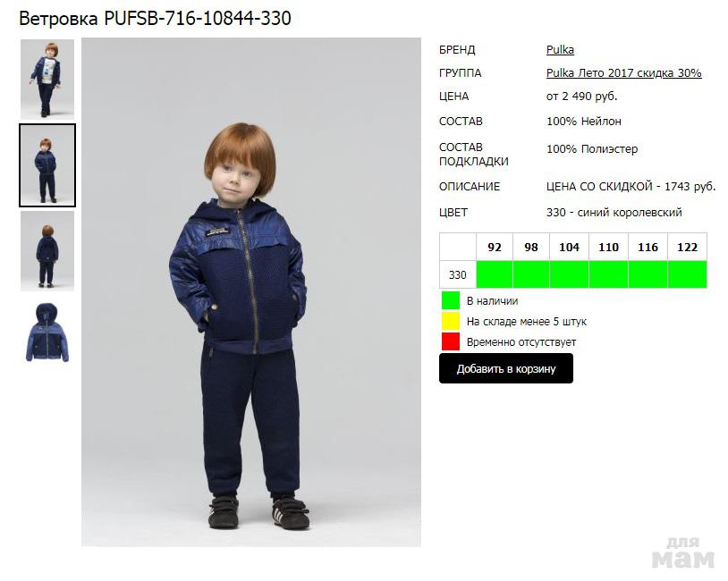The image size is (728, 581).
Task: Click the red Временно отсутствует legend swatch
Action: (451, 341)
